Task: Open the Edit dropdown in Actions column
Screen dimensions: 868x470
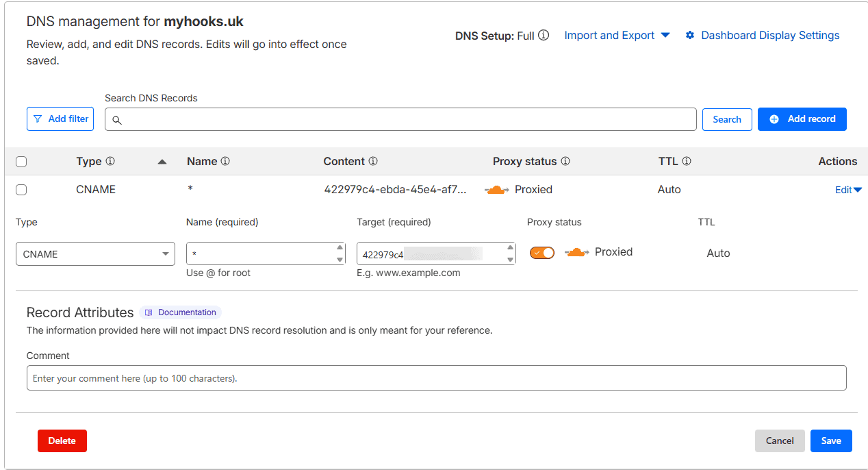Action: coord(848,189)
